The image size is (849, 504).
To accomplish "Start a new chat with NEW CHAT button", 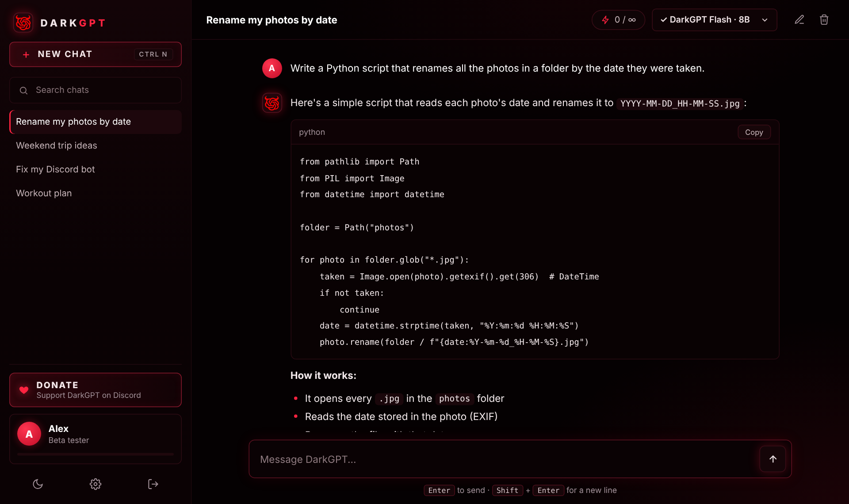I will (x=96, y=54).
